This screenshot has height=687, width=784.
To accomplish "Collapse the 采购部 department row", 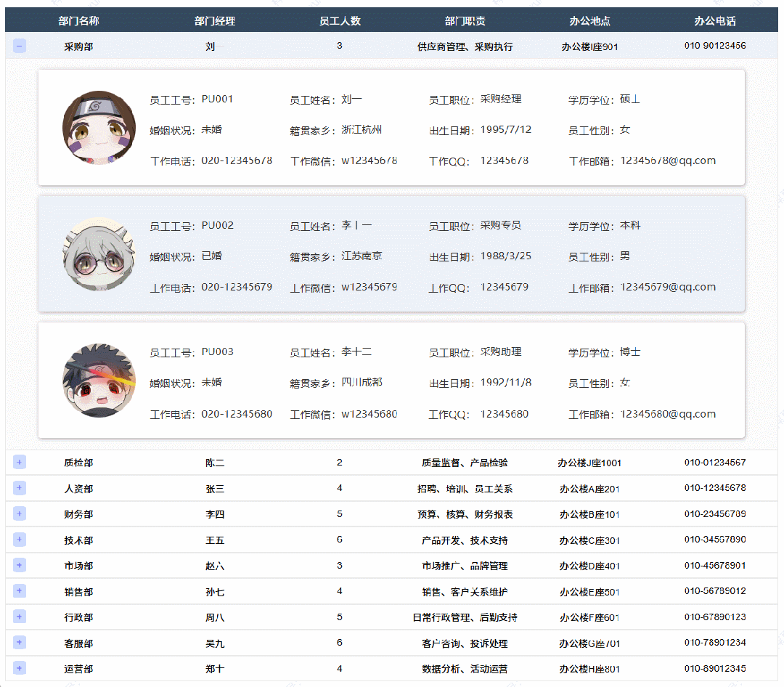I will (20, 46).
